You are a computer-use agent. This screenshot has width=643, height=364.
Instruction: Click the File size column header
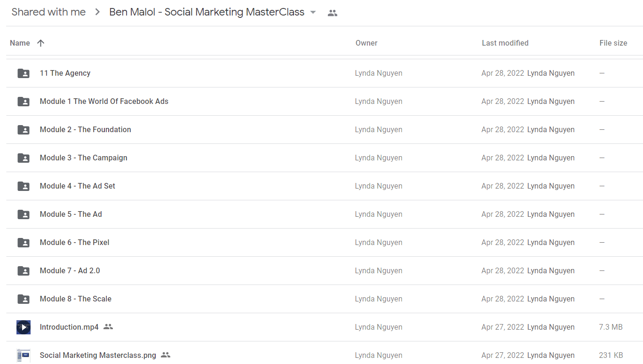613,43
